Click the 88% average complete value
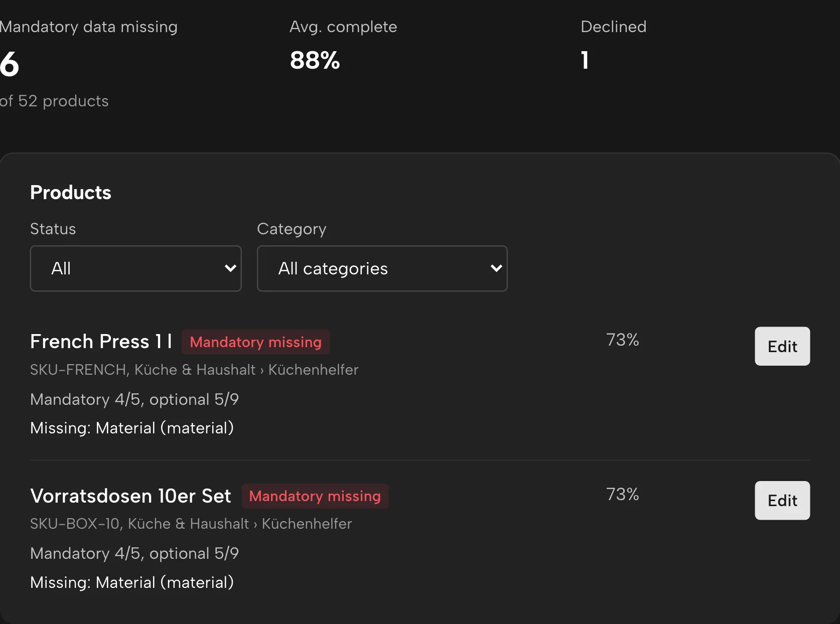This screenshot has height=624, width=840. click(315, 61)
